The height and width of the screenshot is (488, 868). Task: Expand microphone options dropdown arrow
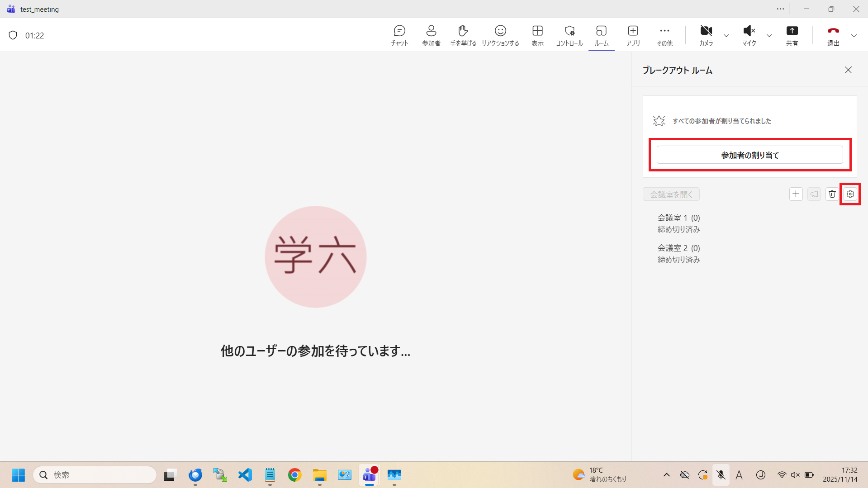769,36
